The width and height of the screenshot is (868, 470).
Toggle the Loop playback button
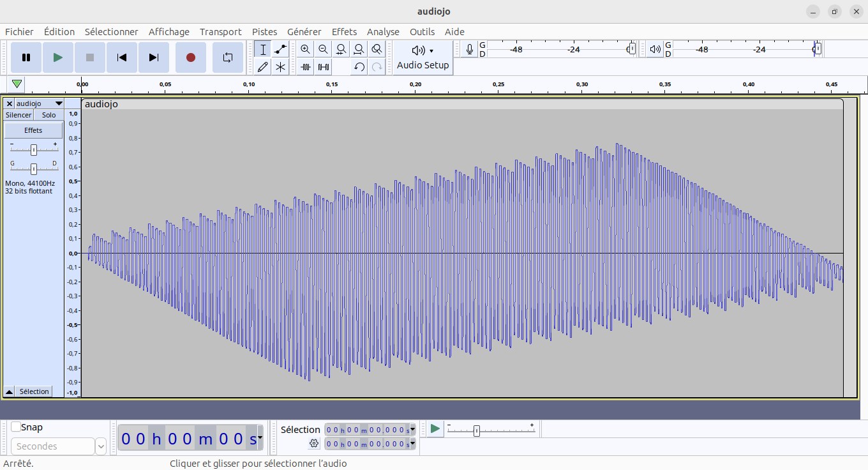[x=228, y=57]
